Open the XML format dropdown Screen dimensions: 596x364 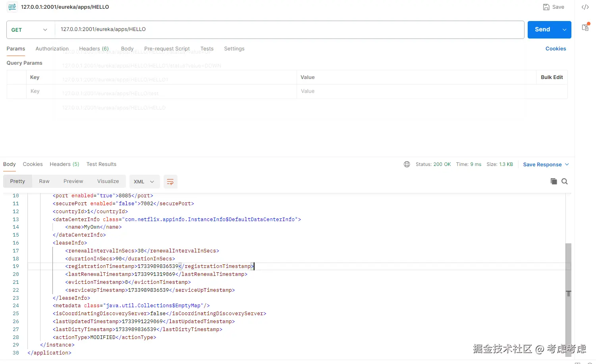point(145,181)
